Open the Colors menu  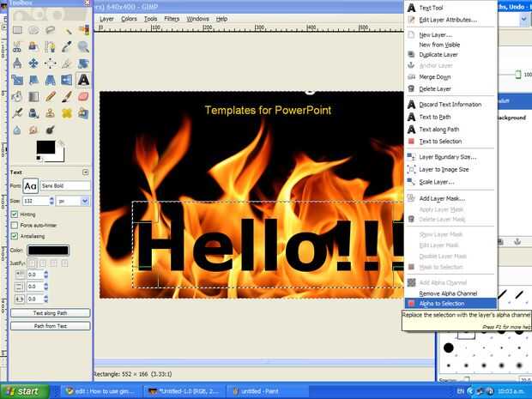pos(129,19)
